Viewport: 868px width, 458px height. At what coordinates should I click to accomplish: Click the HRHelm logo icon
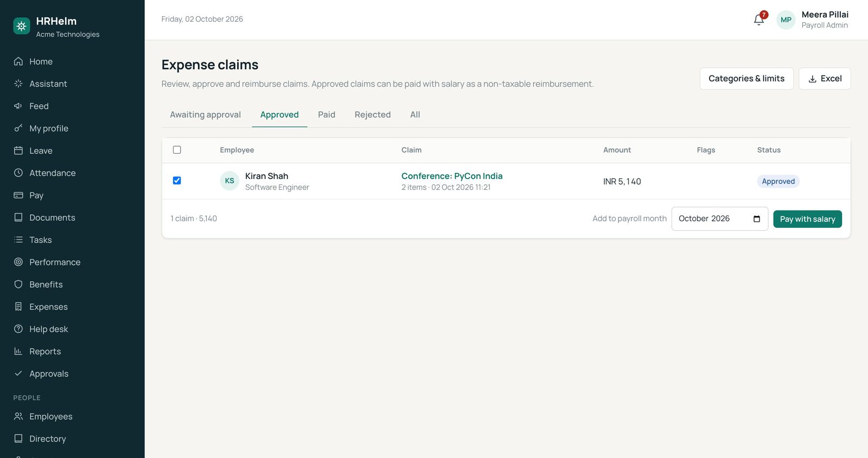click(22, 26)
